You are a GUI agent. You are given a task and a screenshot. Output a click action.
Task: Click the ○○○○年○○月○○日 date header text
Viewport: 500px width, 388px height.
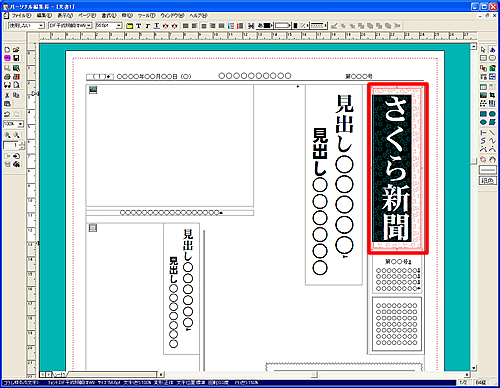pos(154,76)
